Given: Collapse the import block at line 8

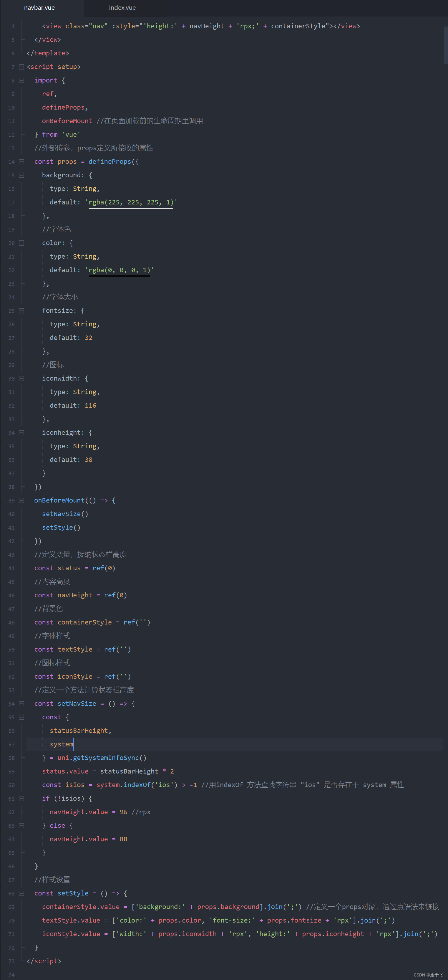Looking at the screenshot, I should 22,80.
